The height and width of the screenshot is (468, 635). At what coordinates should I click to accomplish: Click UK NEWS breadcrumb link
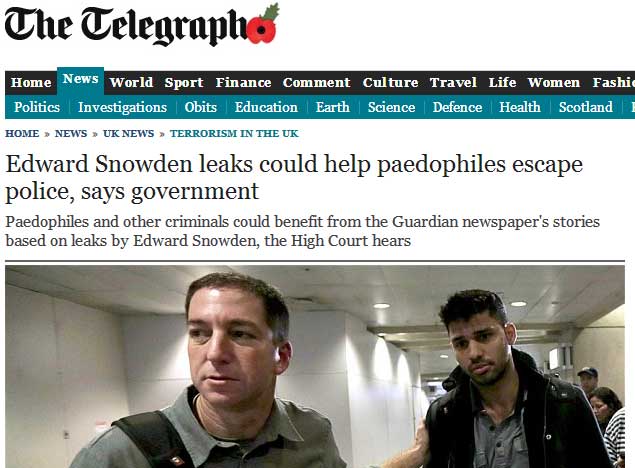(x=128, y=134)
